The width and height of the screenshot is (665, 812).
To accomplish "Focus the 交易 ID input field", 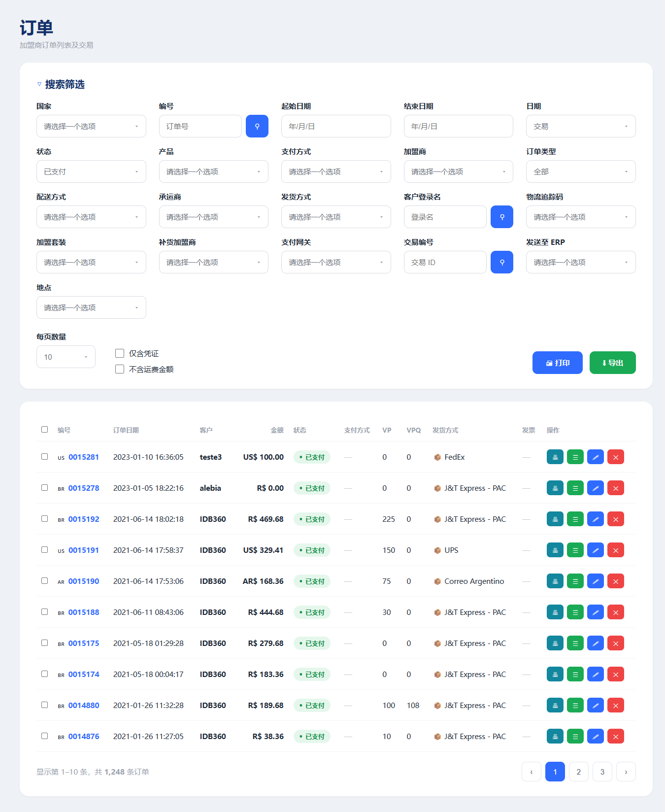I will click(445, 262).
